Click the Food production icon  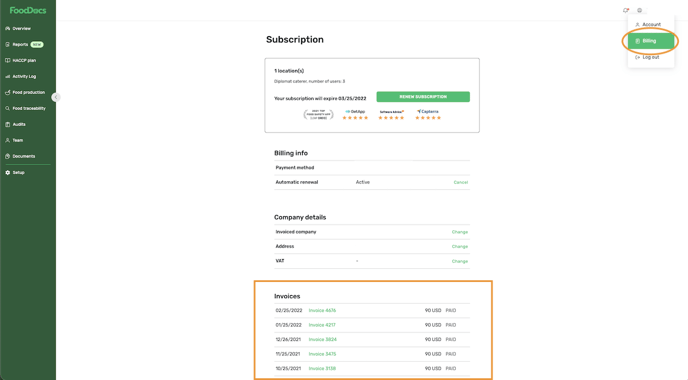(7, 92)
